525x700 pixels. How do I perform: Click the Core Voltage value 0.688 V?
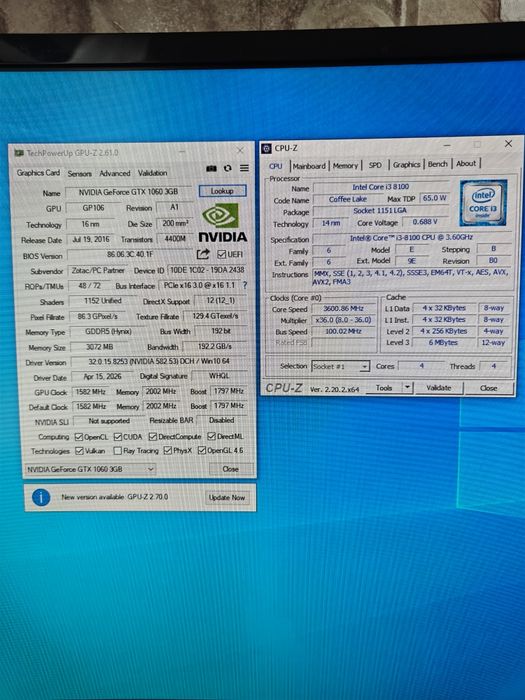(425, 221)
